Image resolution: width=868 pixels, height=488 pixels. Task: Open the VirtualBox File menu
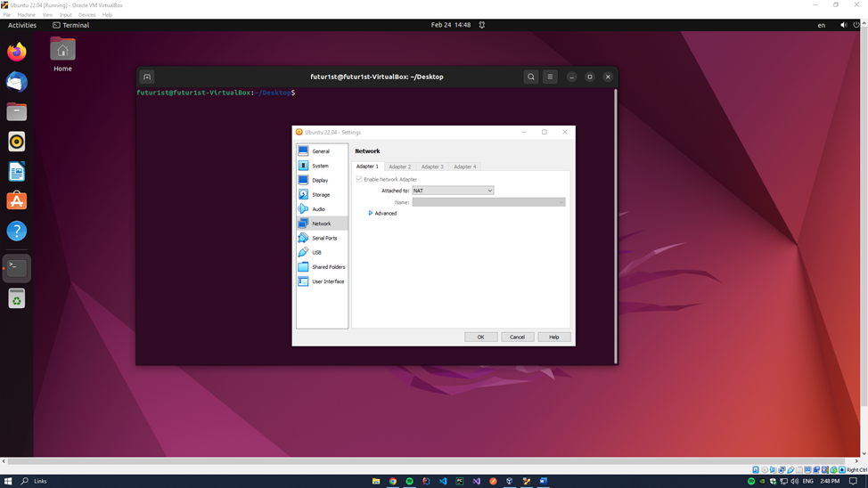6,15
